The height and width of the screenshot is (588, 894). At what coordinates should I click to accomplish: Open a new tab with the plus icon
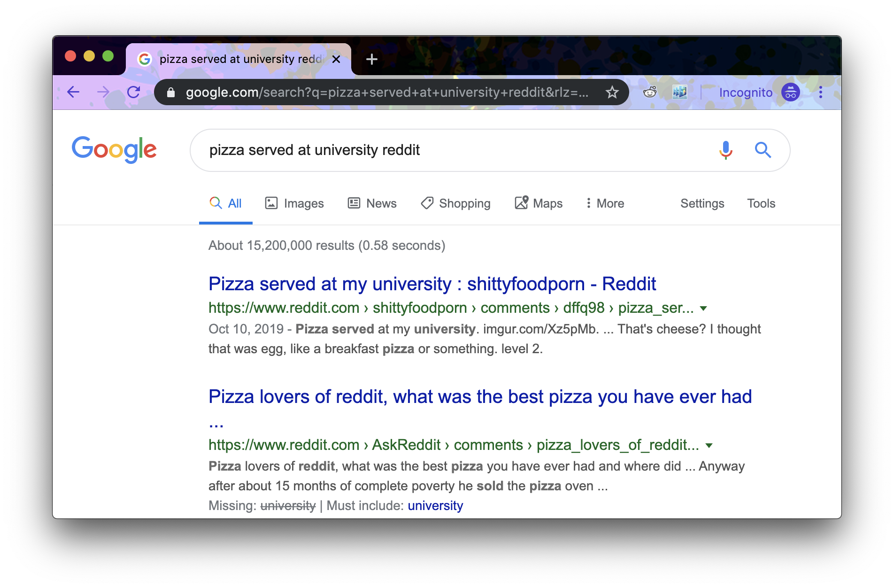[x=372, y=59]
